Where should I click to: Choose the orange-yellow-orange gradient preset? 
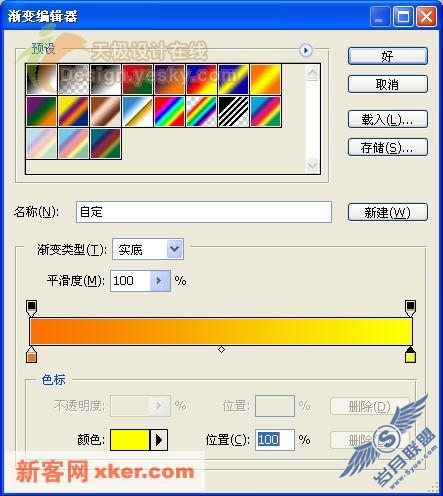click(266, 79)
